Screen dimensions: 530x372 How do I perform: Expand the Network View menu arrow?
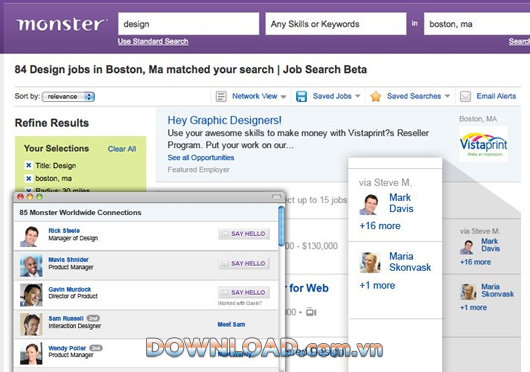283,97
